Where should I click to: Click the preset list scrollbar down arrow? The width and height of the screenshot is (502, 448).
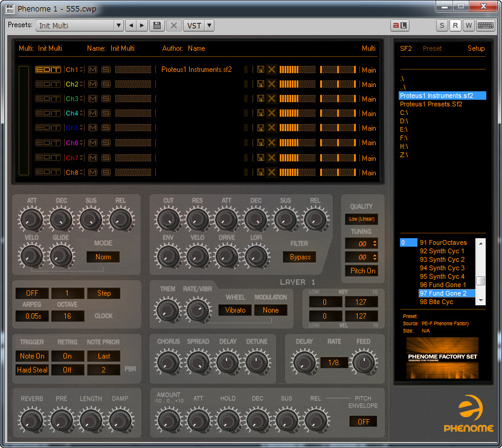pos(480,300)
